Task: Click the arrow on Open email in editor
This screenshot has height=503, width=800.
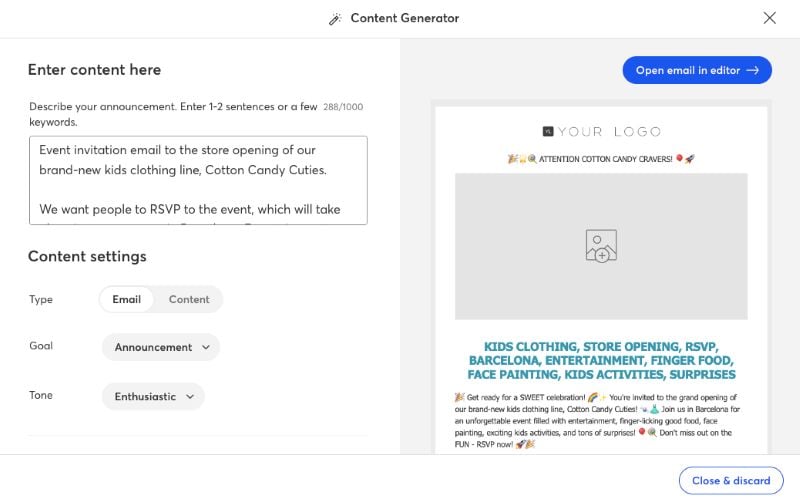Action: pos(753,70)
